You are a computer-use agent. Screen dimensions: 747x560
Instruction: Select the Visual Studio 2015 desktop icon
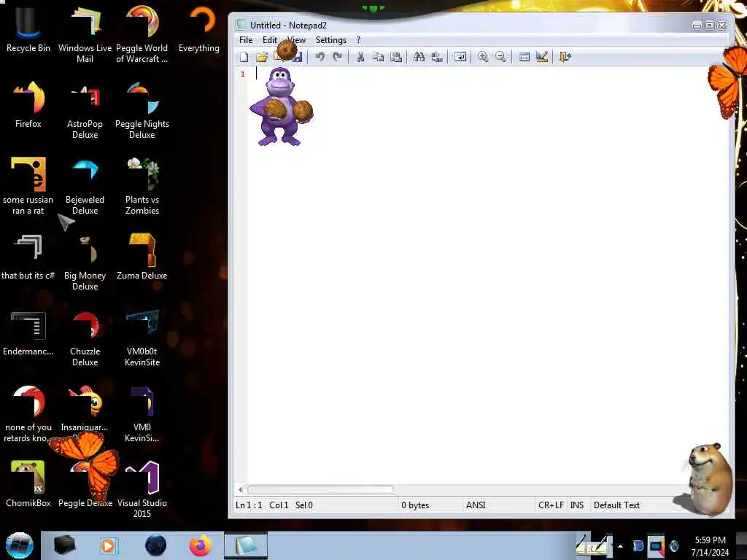coord(142,489)
